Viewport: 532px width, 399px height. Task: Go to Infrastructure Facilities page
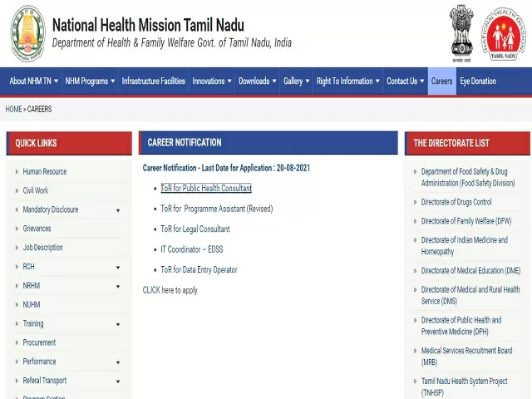153,81
